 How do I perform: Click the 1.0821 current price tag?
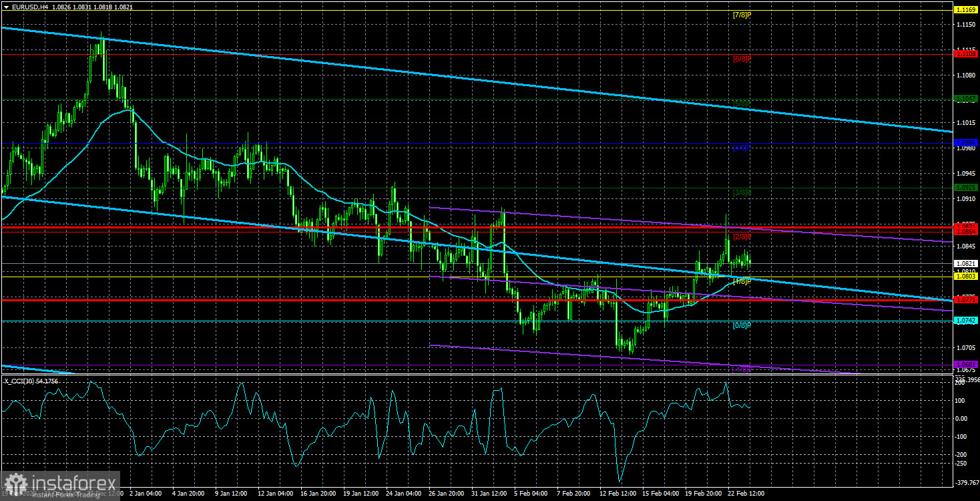pos(967,263)
